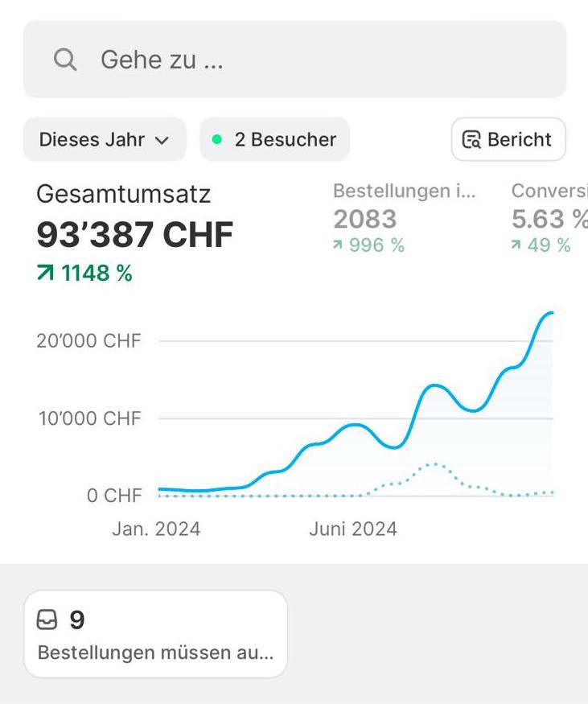
Task: Switch to the Bestellungen metric
Action: (x=404, y=191)
